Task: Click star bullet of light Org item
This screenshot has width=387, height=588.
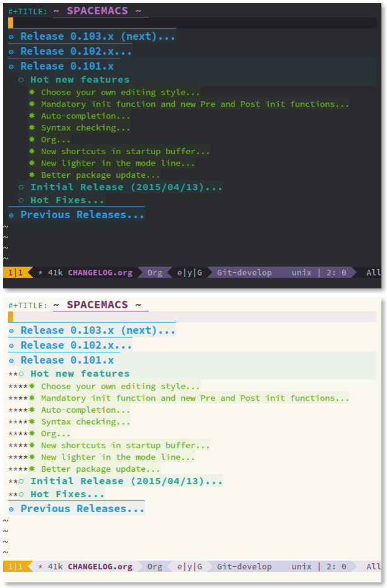Action: point(32,433)
